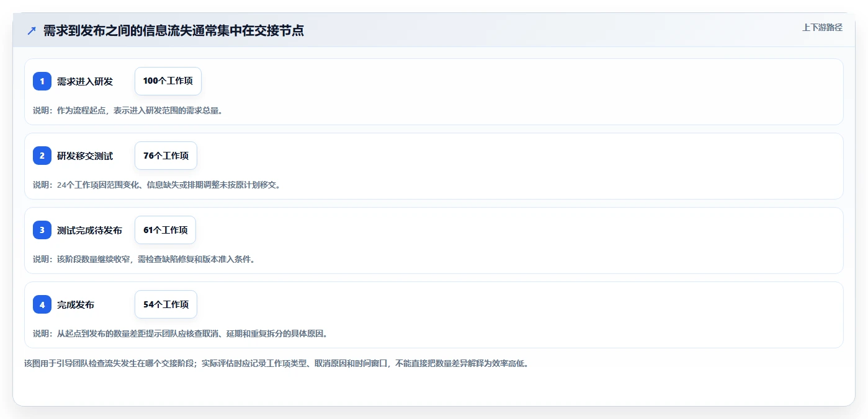Click the step 2 number badge

tap(42, 156)
